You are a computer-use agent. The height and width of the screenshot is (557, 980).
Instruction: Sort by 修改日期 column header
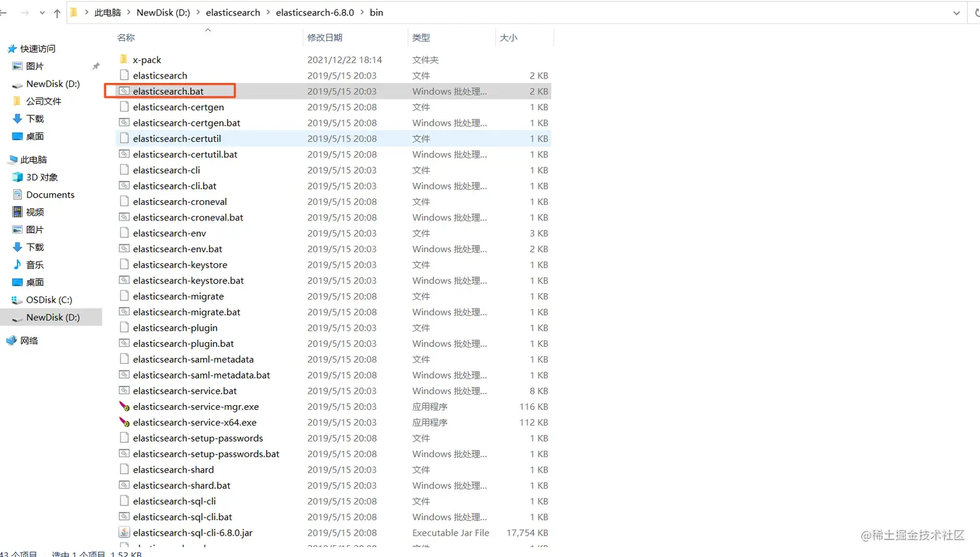(325, 38)
